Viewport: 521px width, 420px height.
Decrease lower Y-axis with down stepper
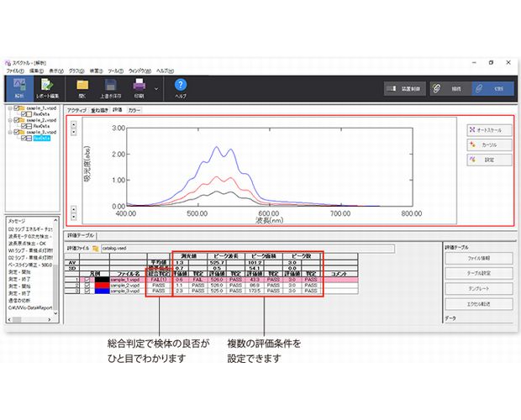pyautogui.click(x=74, y=217)
